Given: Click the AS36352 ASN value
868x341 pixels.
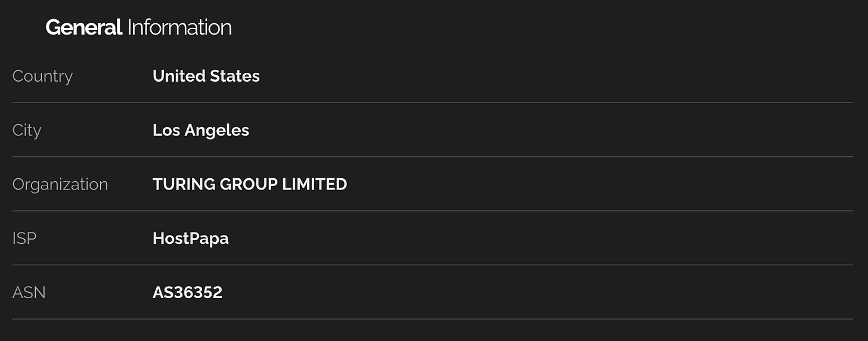Looking at the screenshot, I should [188, 293].
